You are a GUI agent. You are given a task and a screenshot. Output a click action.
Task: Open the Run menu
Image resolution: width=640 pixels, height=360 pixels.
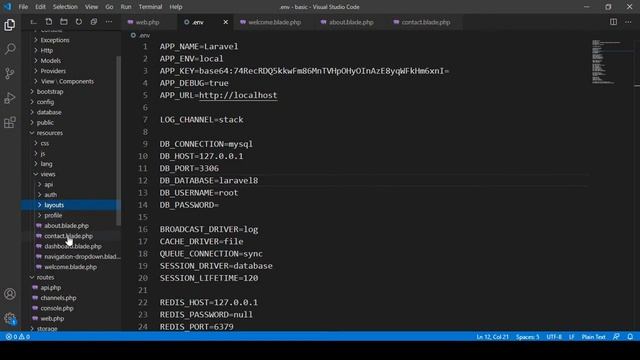click(126, 7)
